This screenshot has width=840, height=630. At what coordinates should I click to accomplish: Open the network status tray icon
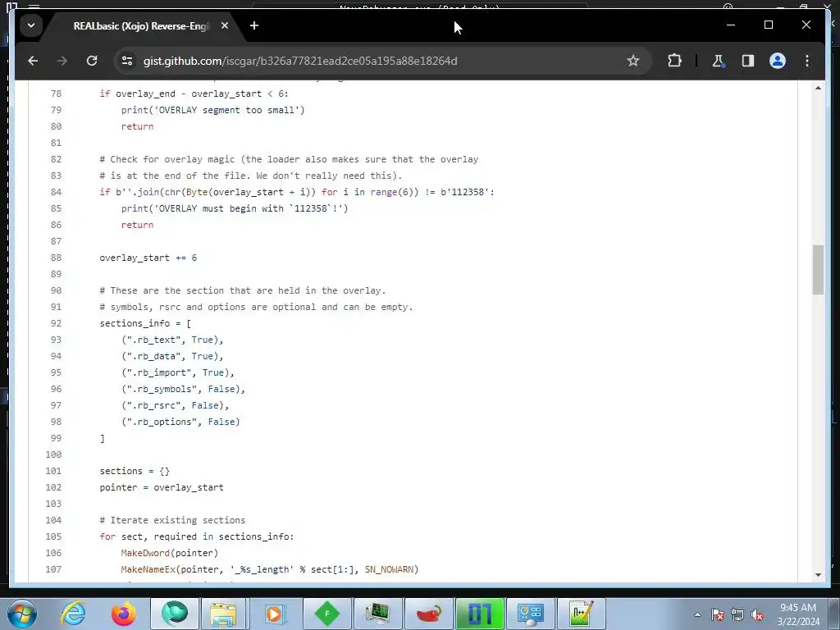737,615
